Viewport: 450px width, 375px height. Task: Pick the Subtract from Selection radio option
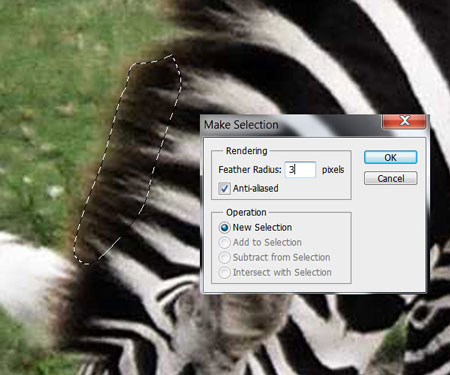(224, 258)
